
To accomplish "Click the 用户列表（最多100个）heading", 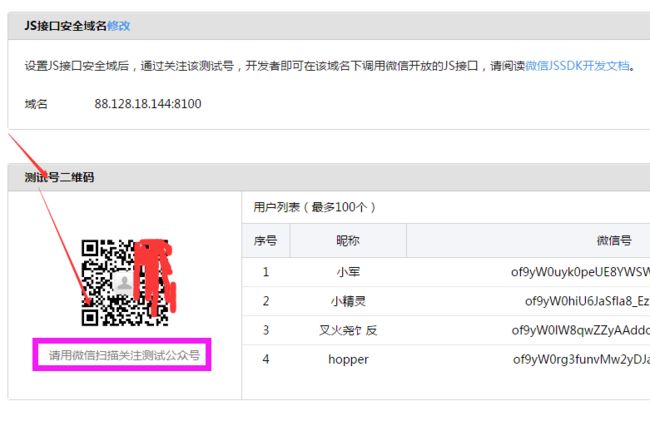I will point(315,207).
